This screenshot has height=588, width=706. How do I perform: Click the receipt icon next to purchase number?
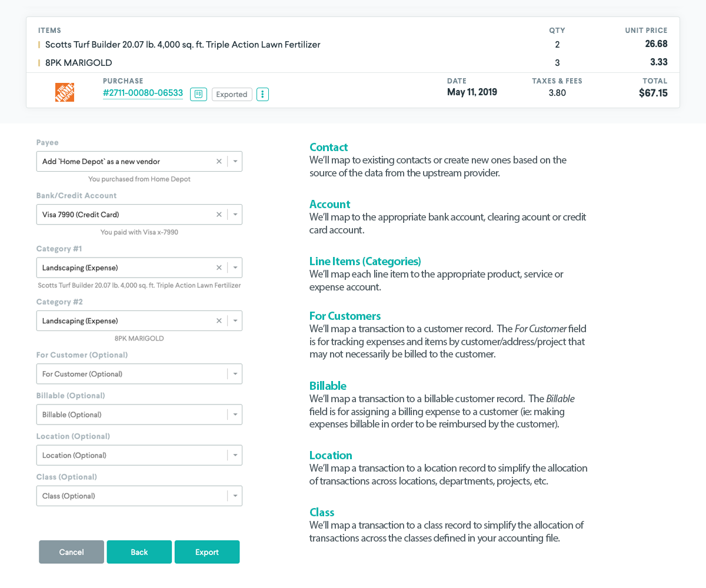(x=198, y=94)
